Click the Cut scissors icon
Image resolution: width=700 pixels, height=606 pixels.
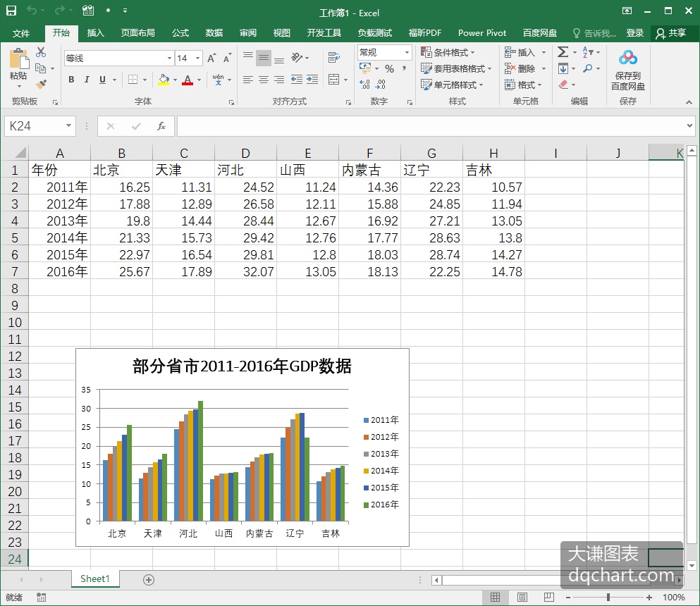[41, 52]
